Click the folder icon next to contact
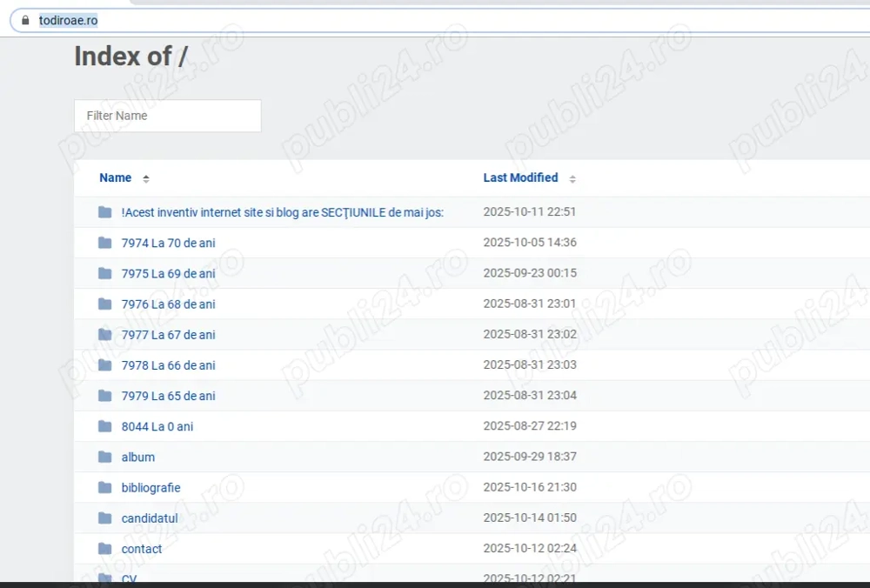870x588 pixels. (104, 548)
